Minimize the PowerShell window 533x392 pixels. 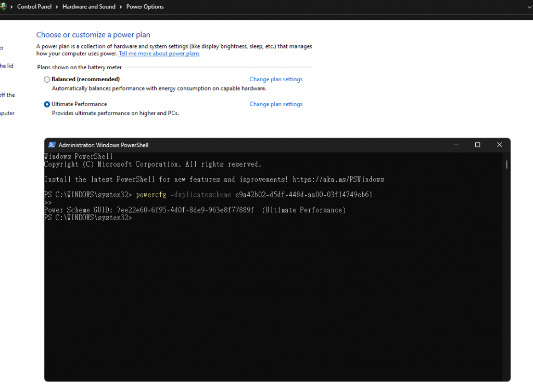click(456, 145)
